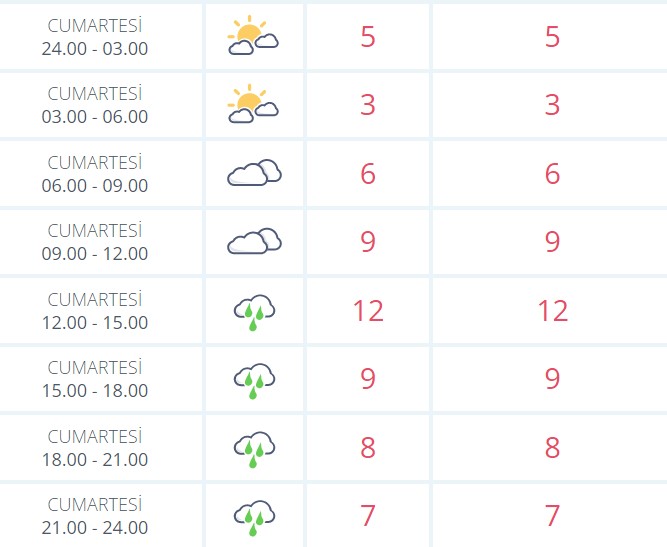Click temperature 5 in the first temperature column
The image size is (667, 547).
368,37
